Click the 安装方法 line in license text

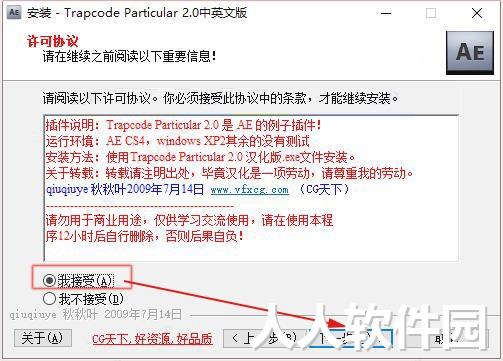pos(201,157)
